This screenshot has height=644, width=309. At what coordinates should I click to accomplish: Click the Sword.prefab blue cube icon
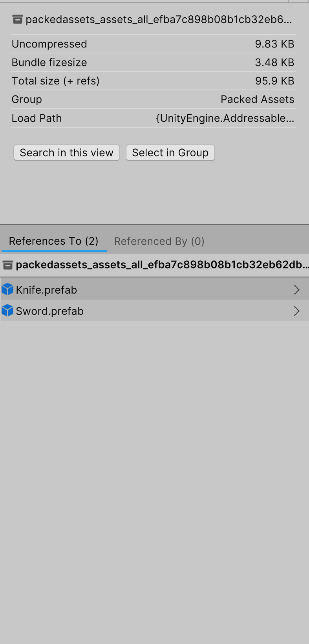pos(7,311)
